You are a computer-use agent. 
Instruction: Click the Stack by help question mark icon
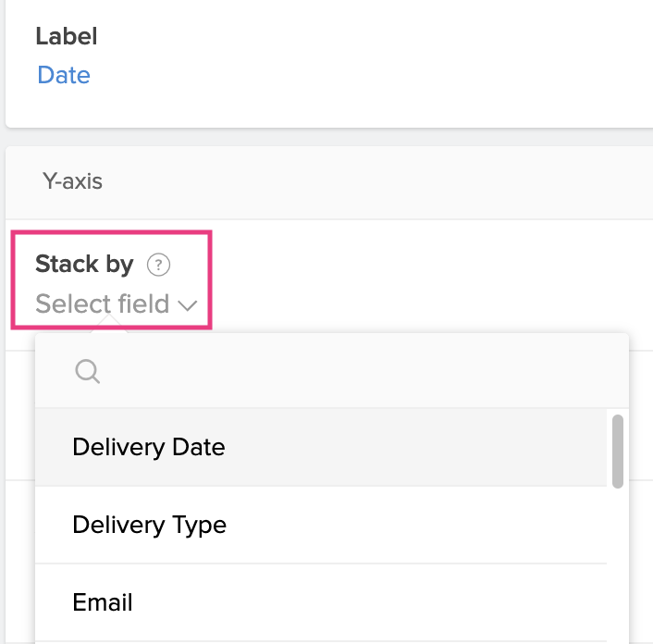coord(159,266)
